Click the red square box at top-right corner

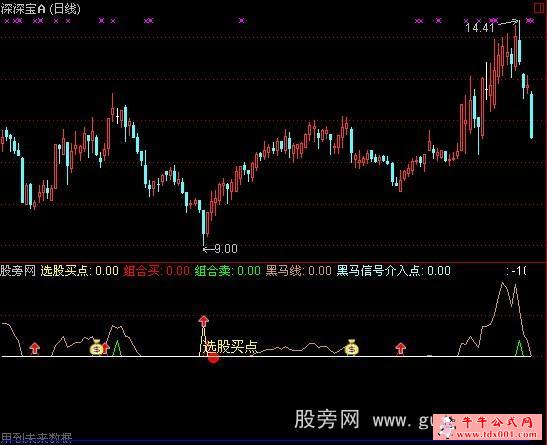539,8
